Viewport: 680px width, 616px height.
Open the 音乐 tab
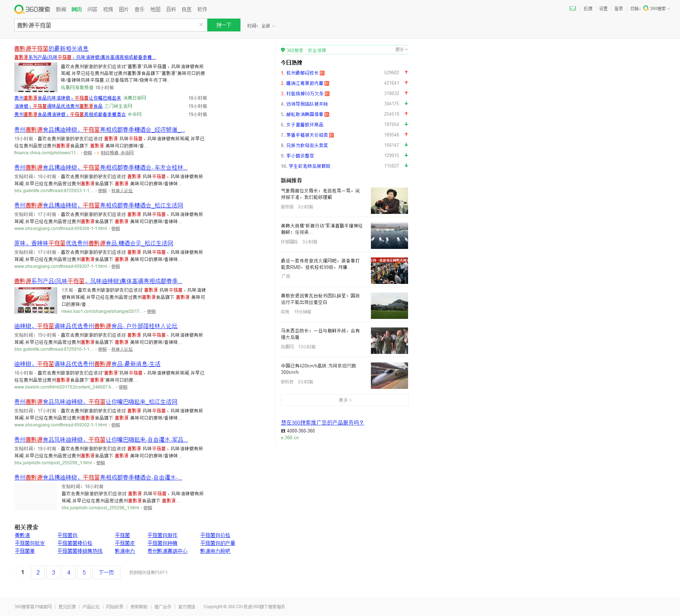tap(140, 9)
